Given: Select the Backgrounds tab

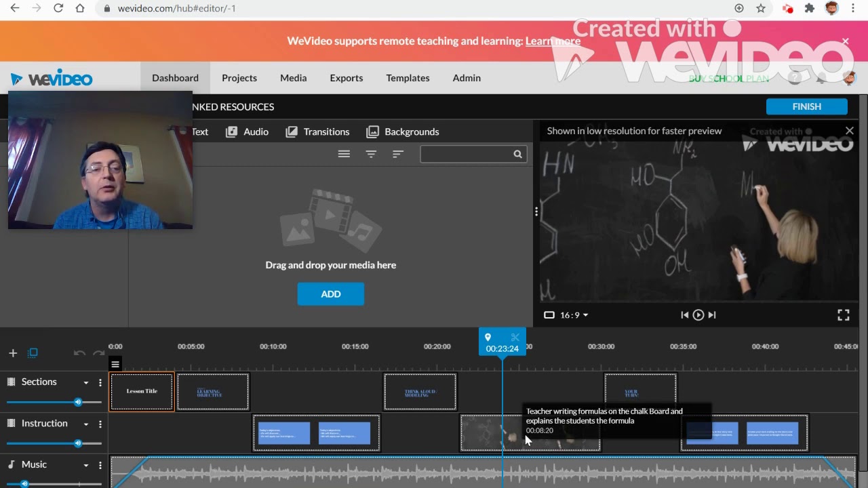Looking at the screenshot, I should 403,131.
